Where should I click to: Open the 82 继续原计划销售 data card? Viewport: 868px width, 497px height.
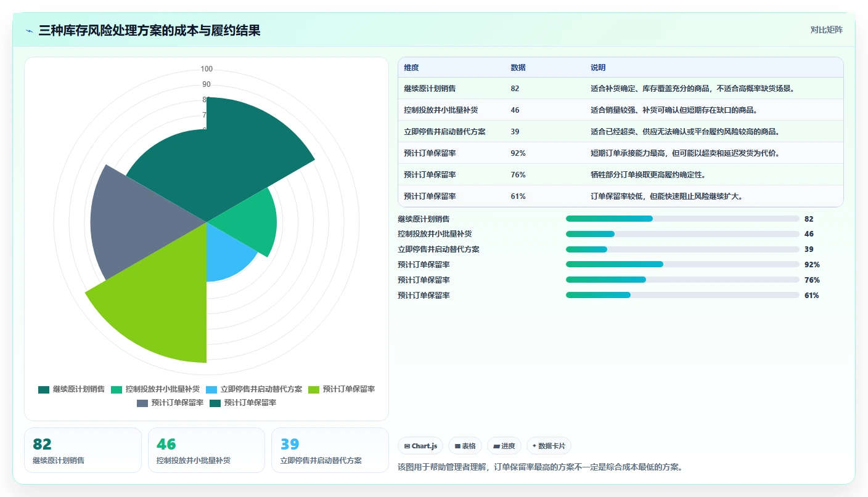point(83,450)
